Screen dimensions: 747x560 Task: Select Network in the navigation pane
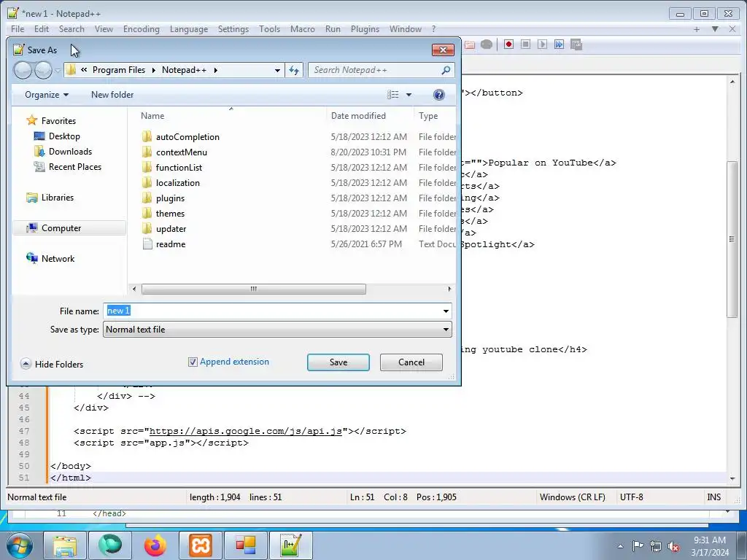(58, 259)
